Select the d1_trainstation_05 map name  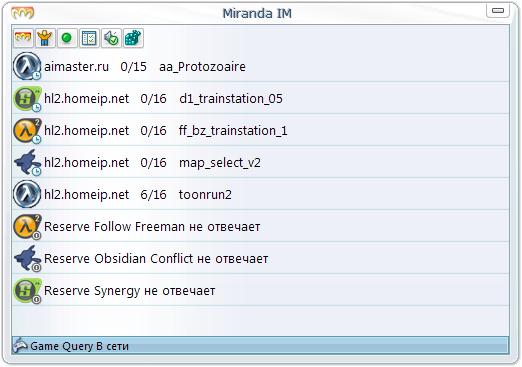click(231, 99)
